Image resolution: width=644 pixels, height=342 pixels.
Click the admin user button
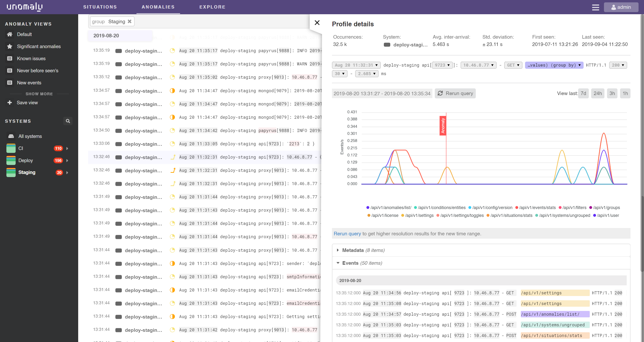click(x=621, y=7)
